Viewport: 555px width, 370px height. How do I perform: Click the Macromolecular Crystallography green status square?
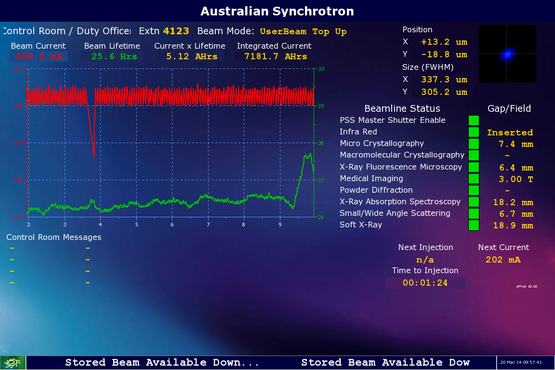[474, 155]
